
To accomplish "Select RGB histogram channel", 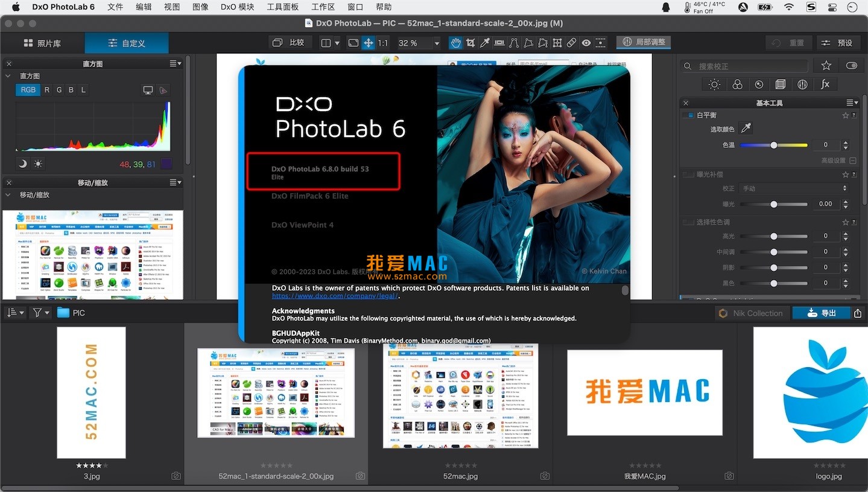I will point(28,90).
